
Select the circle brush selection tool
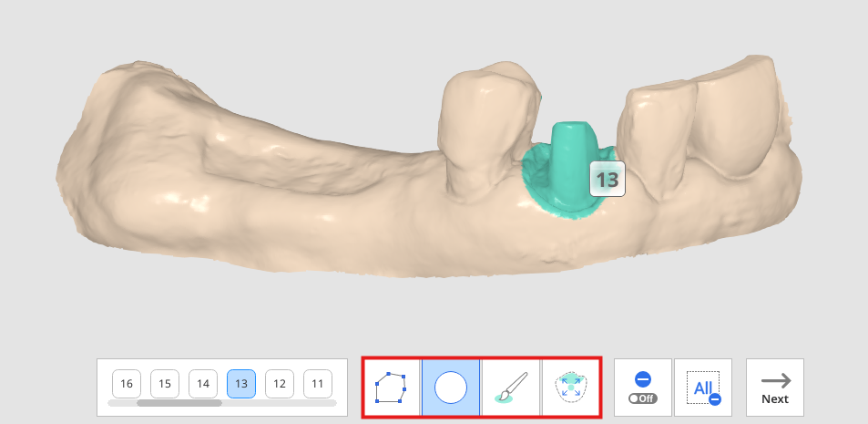click(451, 388)
